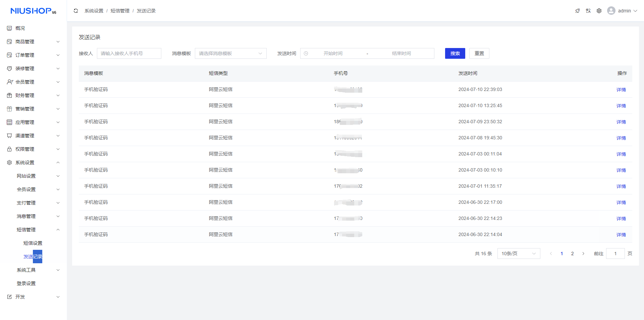
Task: Open the 10条/页 page size dropdown
Action: [518, 254]
